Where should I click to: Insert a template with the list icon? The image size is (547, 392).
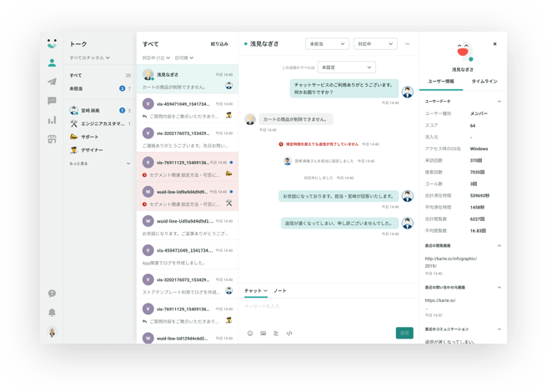click(276, 334)
